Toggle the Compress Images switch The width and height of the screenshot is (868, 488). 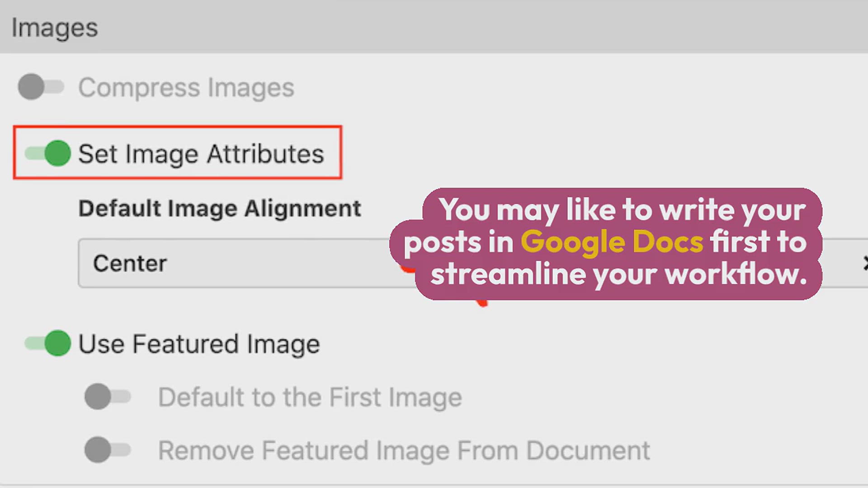click(x=41, y=87)
